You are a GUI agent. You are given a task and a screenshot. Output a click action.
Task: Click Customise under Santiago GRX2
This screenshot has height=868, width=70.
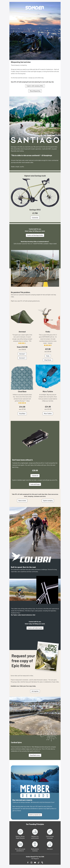click(35, 218)
